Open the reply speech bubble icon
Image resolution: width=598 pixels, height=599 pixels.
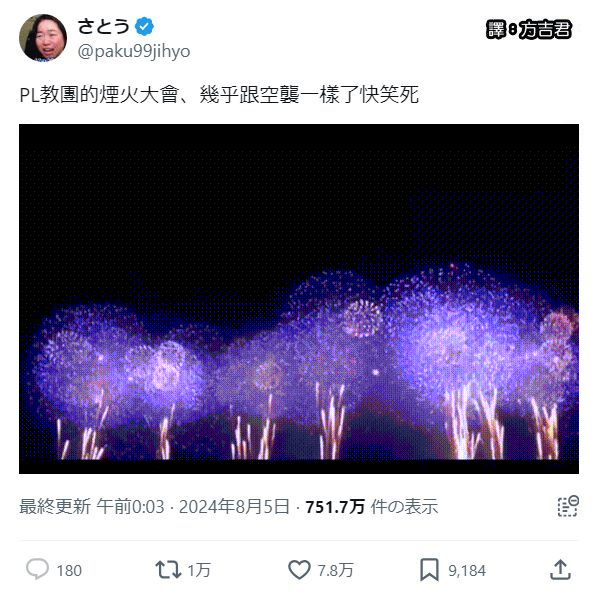[37, 569]
